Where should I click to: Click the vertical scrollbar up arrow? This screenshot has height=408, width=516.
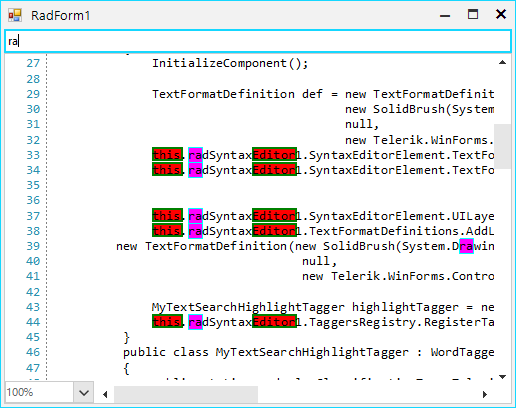502,62
